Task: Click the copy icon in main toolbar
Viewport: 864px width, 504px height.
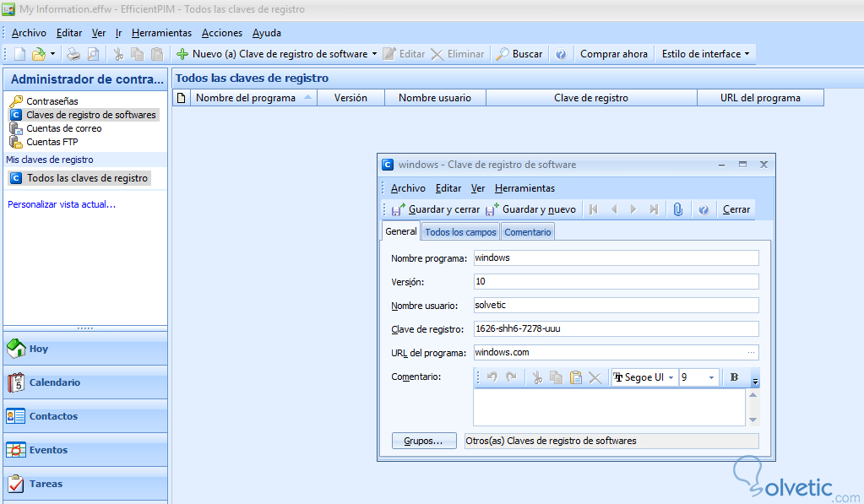Action: click(137, 54)
